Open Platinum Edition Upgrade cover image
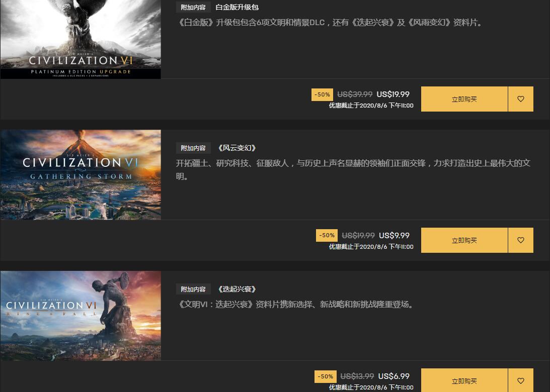This screenshot has width=550, height=392. [x=81, y=39]
